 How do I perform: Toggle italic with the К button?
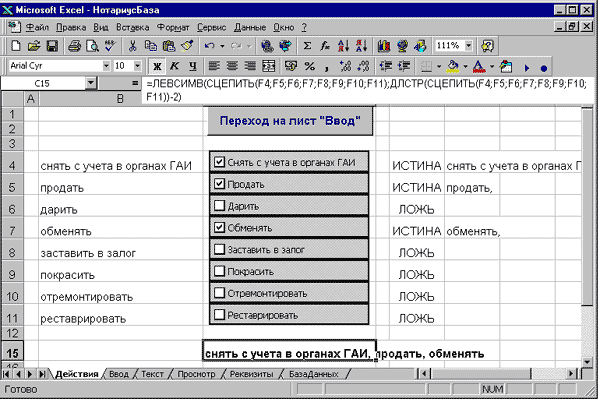[x=174, y=67]
